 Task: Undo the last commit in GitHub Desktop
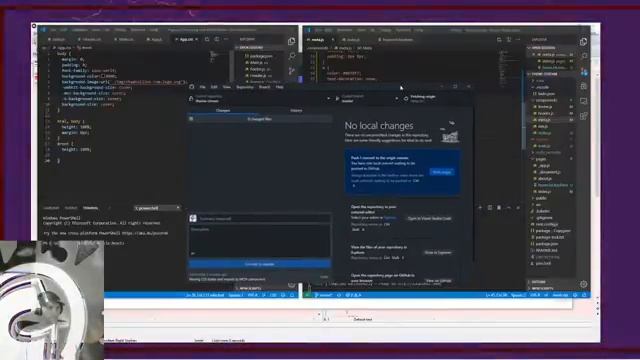324,277
